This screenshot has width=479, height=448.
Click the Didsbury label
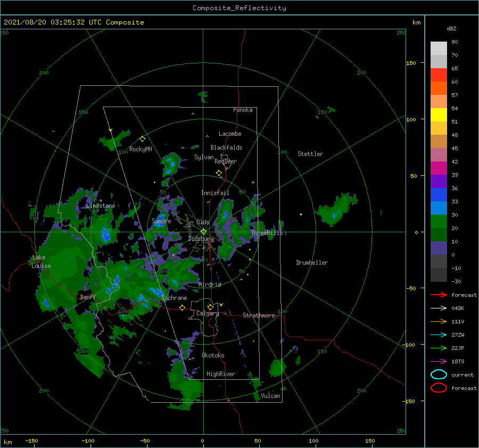pyautogui.click(x=201, y=239)
